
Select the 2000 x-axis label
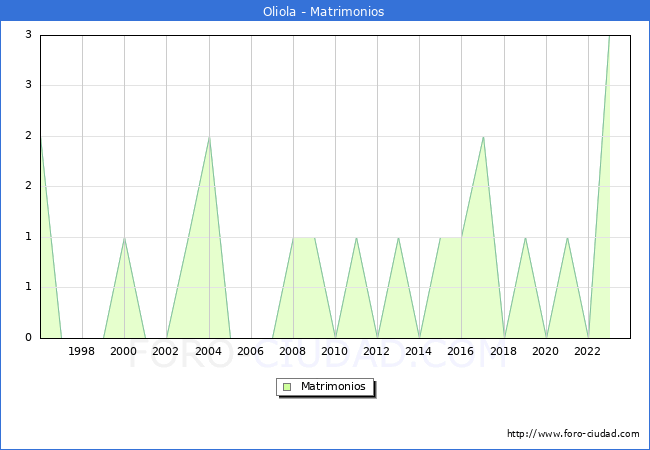coord(124,351)
